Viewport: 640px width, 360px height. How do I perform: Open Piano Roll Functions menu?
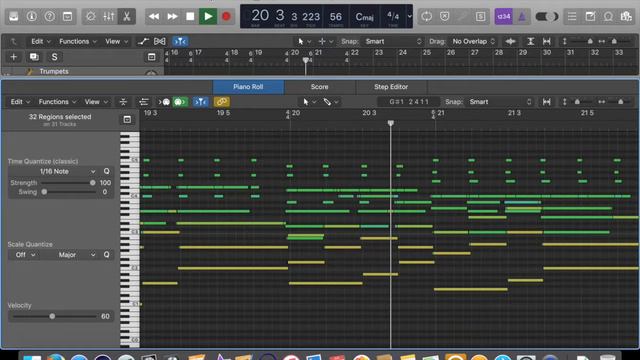(x=57, y=102)
